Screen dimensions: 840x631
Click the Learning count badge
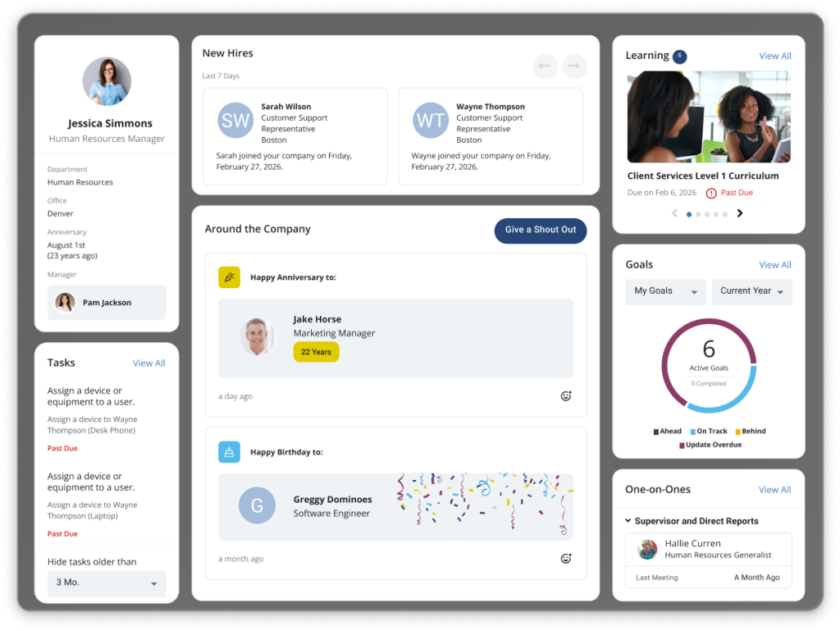click(x=680, y=57)
